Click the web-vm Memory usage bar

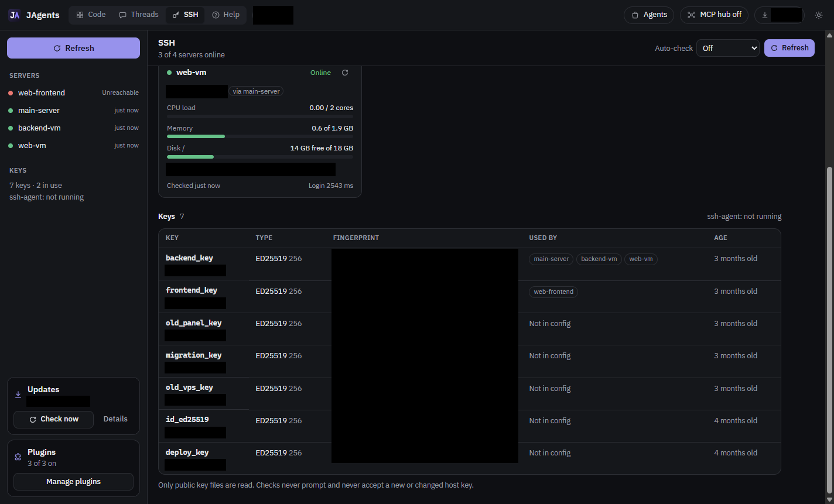[260, 136]
